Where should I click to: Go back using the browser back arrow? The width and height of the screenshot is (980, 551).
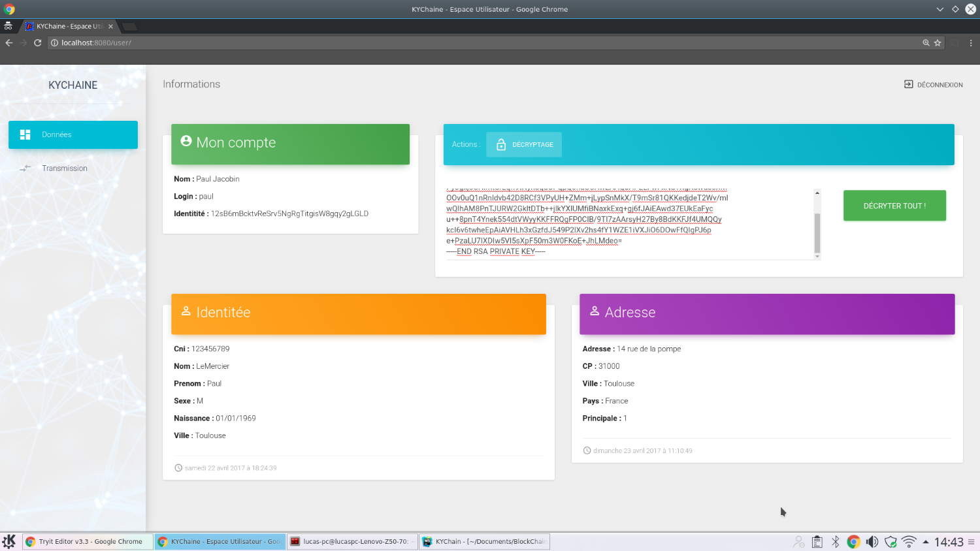point(9,43)
